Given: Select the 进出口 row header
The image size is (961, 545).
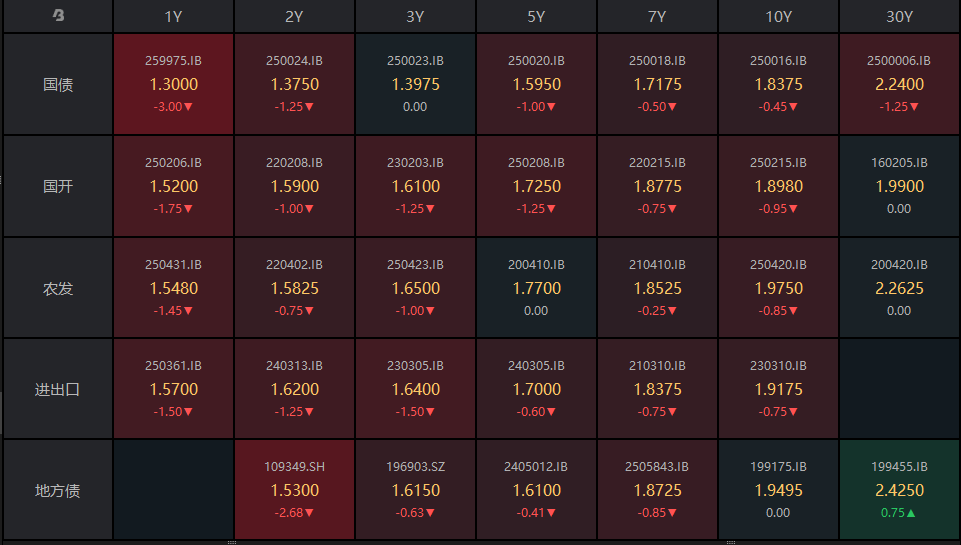Looking at the screenshot, I should coord(58,390).
